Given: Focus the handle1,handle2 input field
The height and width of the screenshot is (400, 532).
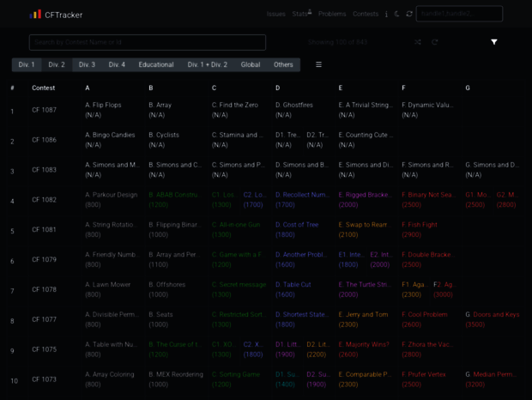Looking at the screenshot, I should [x=459, y=14].
